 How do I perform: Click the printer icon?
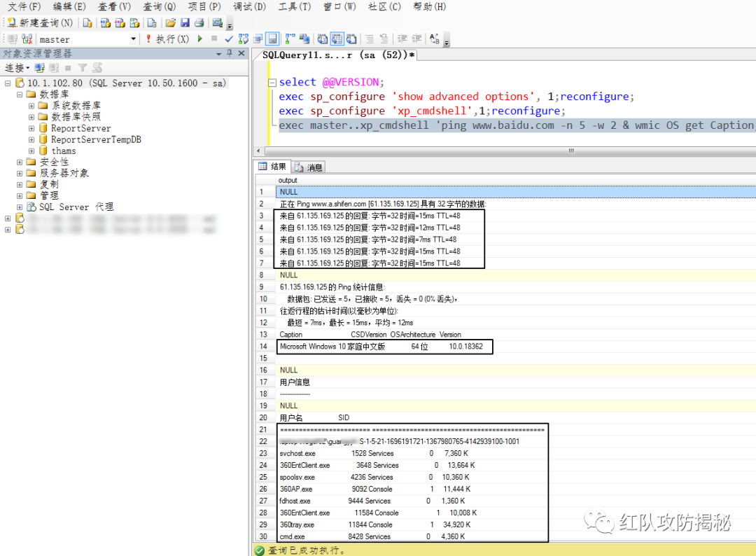click(x=199, y=22)
